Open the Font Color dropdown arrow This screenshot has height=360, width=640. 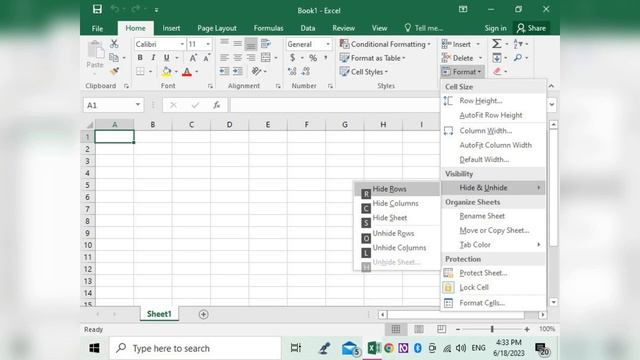197,72
